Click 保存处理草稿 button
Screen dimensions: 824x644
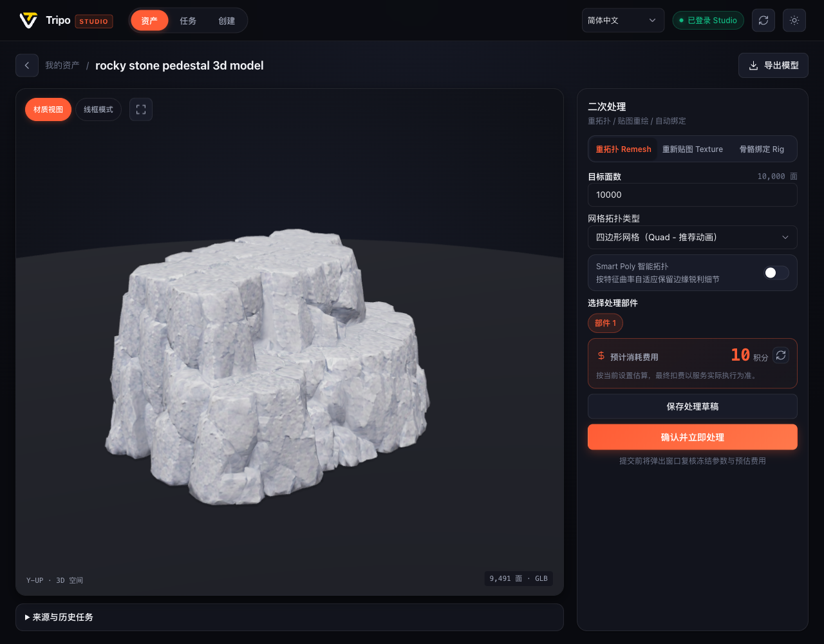pos(693,406)
